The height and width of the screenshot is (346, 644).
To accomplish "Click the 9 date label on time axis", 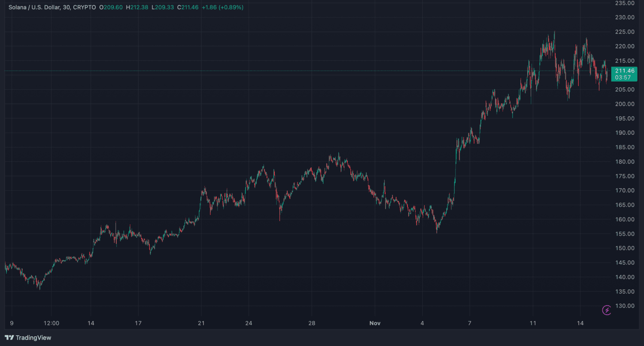I will pos(11,323).
